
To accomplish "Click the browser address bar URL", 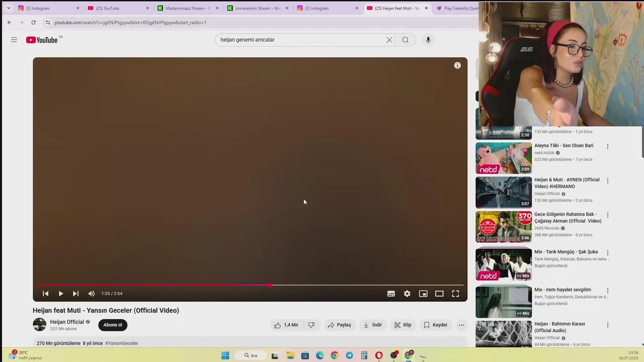I will click(130, 23).
